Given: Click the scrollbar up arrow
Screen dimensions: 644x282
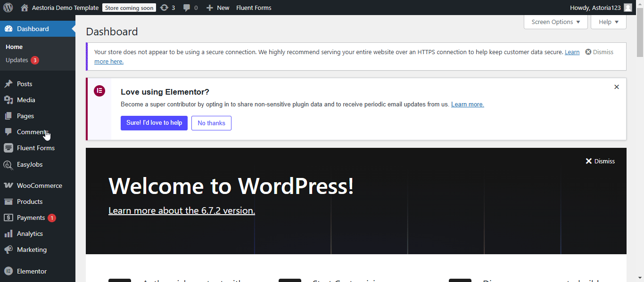Looking at the screenshot, I should (640, 4).
